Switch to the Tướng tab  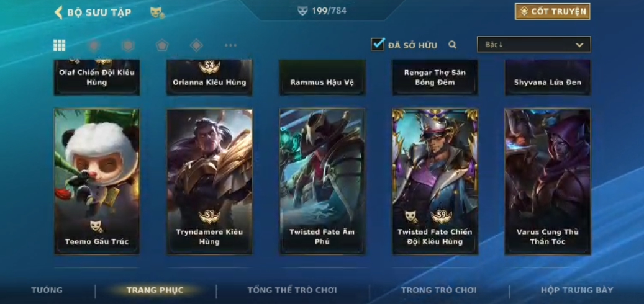[47, 290]
